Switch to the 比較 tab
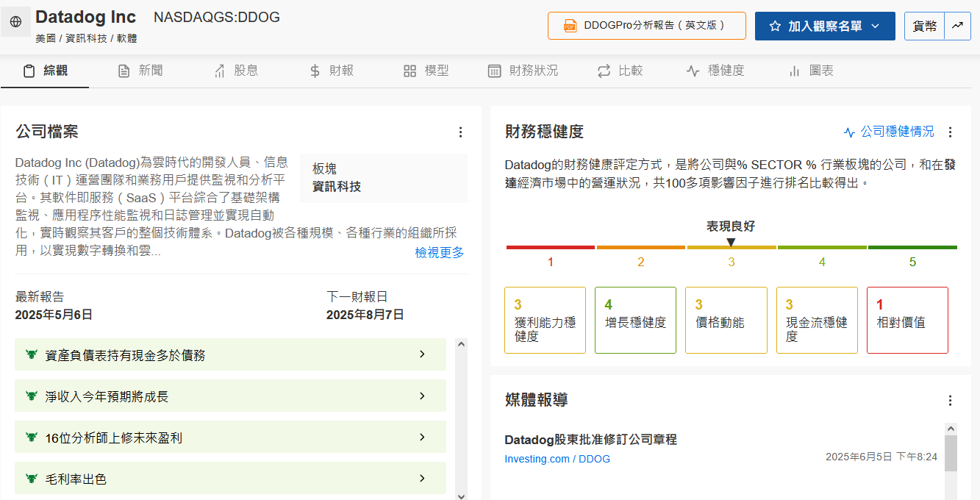Screen dimensions: 980x500 click(x=620, y=71)
